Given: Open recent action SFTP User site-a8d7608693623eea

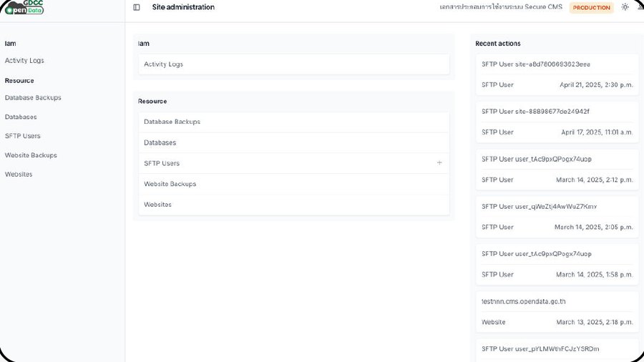Looking at the screenshot, I should (535, 64).
